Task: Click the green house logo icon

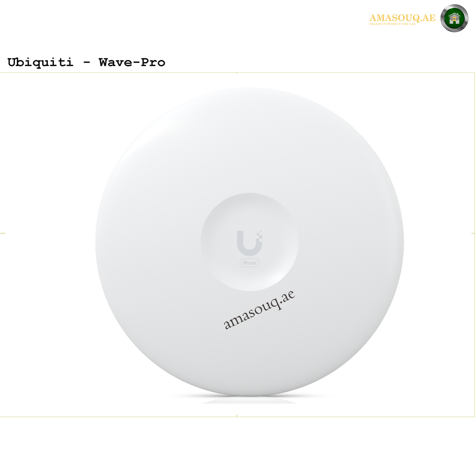Action: click(x=454, y=18)
